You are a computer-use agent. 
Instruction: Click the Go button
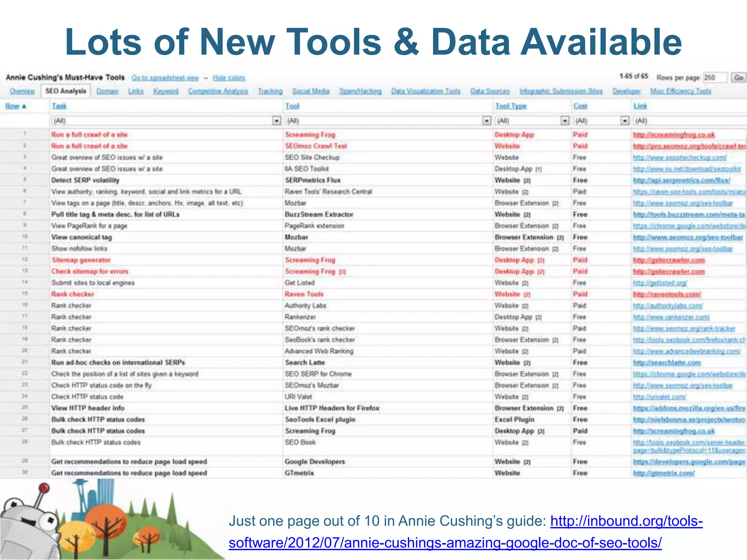click(739, 78)
